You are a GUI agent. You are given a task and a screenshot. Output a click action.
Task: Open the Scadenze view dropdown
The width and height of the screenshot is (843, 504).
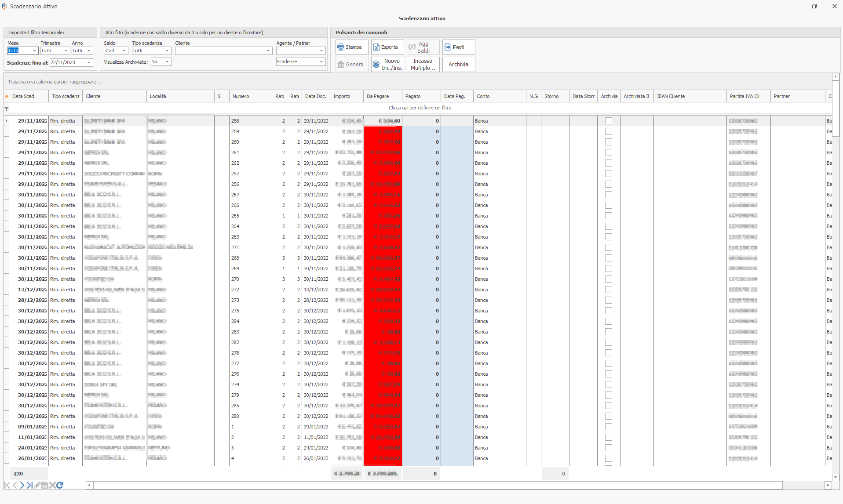click(321, 62)
